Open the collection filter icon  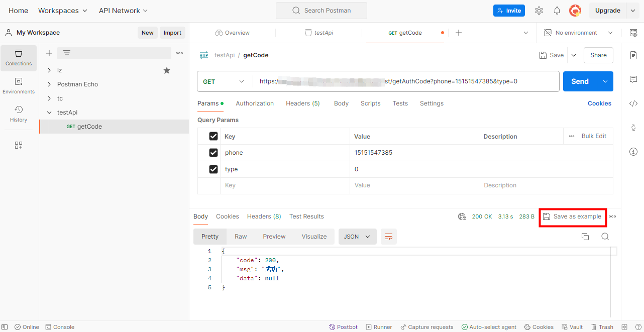[x=67, y=53]
